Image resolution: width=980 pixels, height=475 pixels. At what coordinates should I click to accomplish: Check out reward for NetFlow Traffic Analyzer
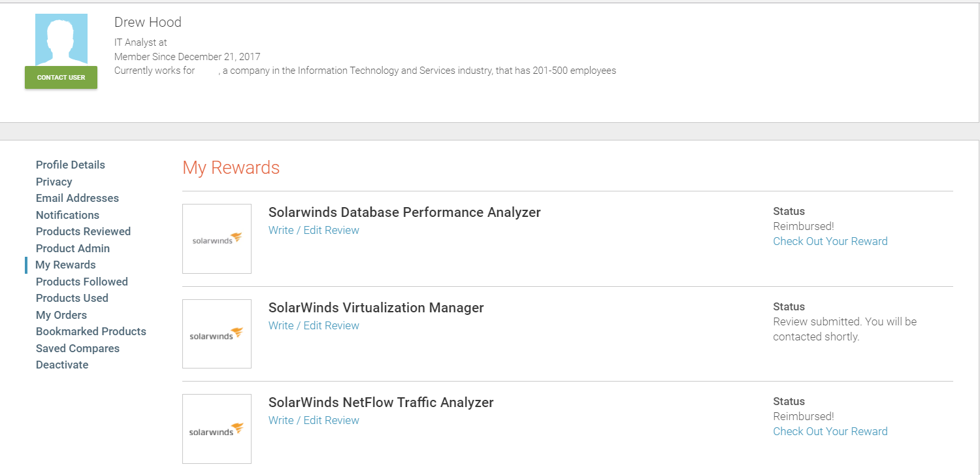click(830, 431)
